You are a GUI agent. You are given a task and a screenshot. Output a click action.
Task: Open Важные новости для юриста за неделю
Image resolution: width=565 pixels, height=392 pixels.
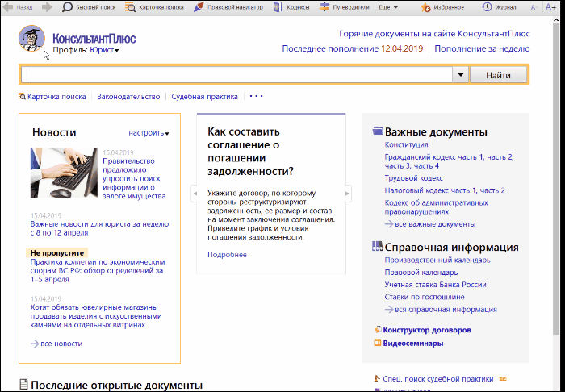[x=99, y=228]
